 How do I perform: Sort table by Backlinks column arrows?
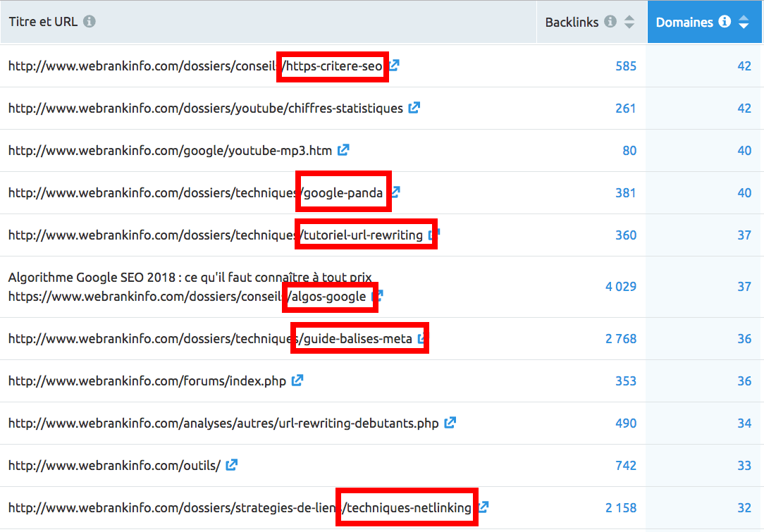click(629, 22)
